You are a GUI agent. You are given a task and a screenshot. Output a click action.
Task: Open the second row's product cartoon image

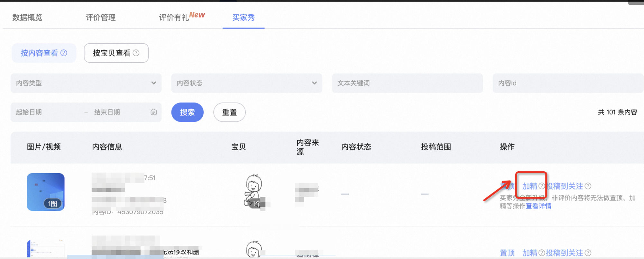tap(254, 249)
